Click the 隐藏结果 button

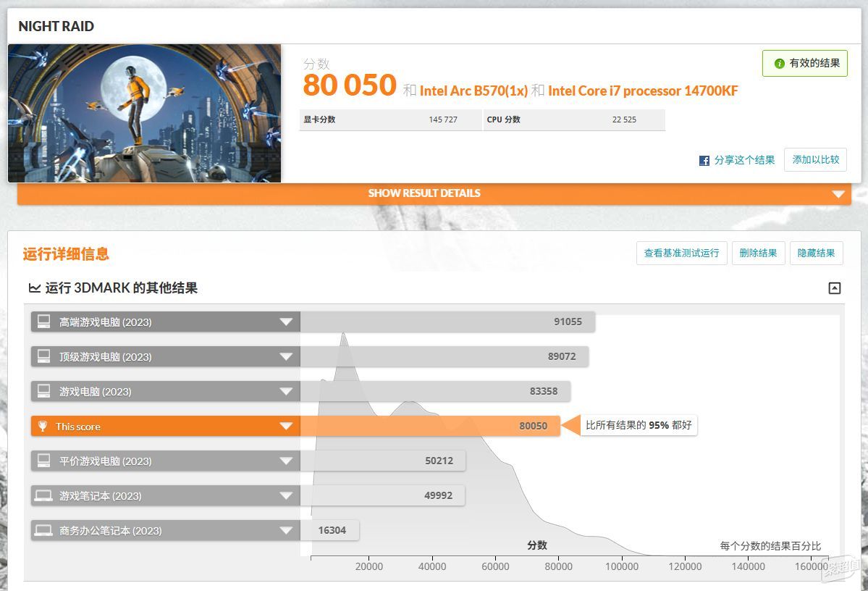816,253
